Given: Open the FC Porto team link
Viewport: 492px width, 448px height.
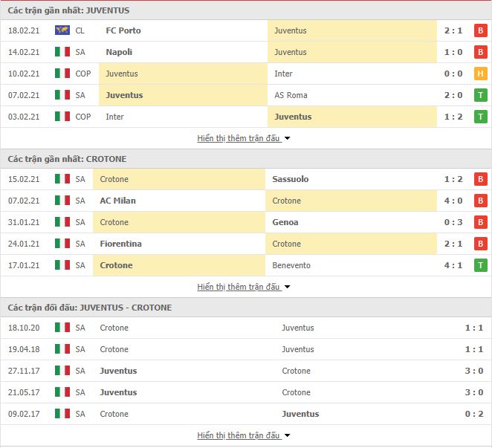Looking at the screenshot, I should [x=123, y=30].
